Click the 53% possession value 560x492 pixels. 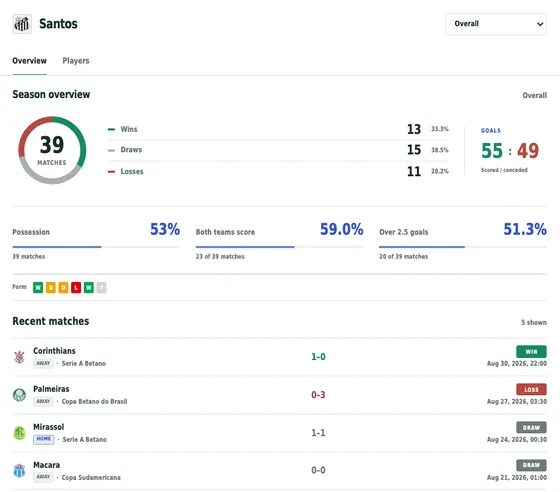point(165,229)
